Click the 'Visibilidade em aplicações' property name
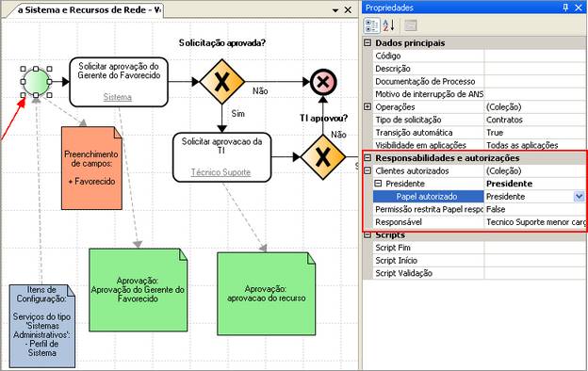588x371 pixels. click(x=421, y=145)
